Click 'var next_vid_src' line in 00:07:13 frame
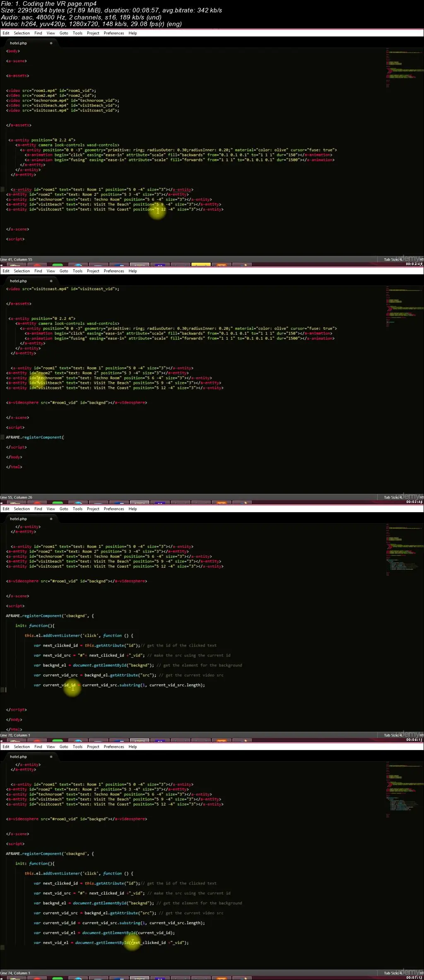 (x=132, y=893)
